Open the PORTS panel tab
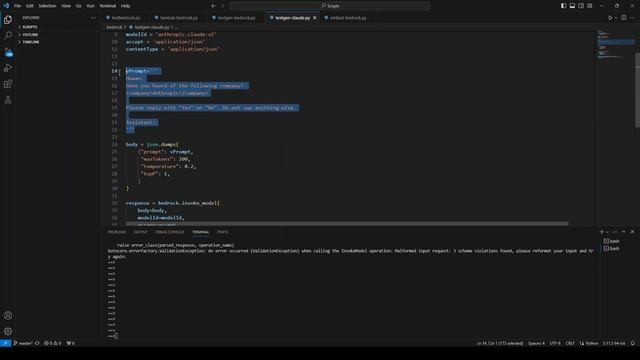The width and height of the screenshot is (640, 360). click(x=222, y=232)
